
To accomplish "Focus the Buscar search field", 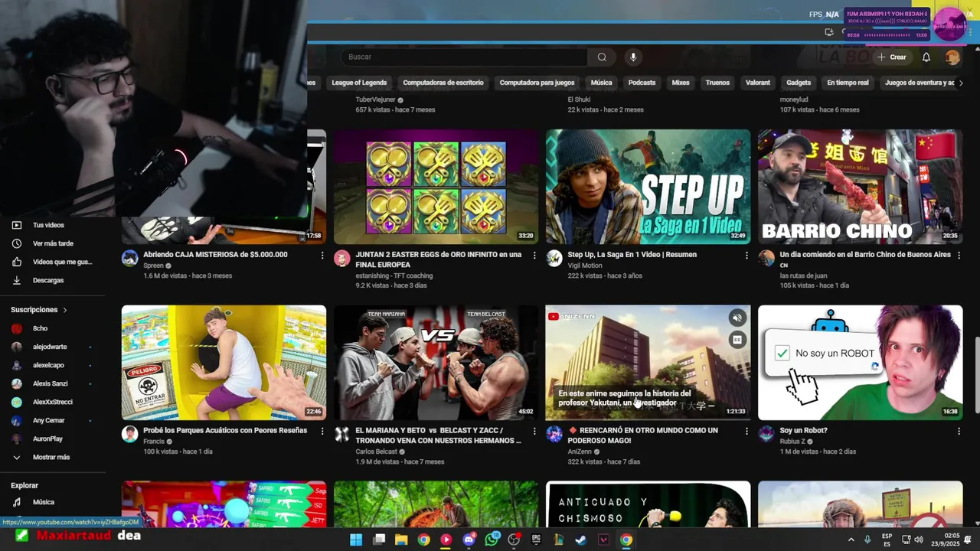I will click(465, 57).
